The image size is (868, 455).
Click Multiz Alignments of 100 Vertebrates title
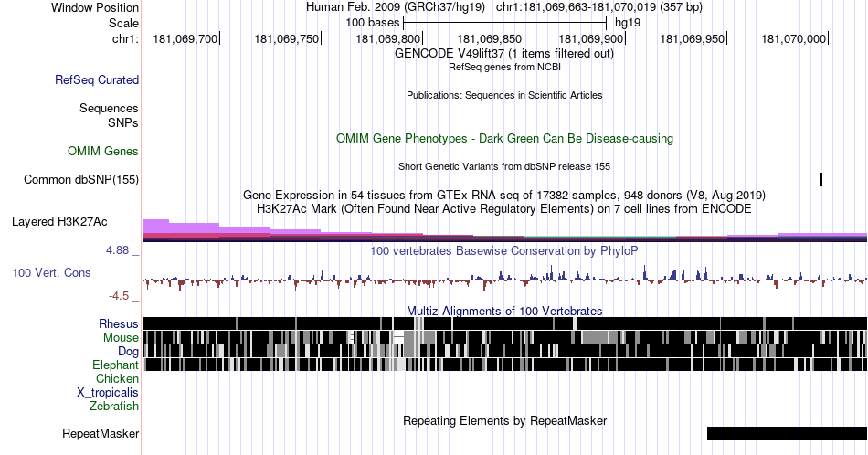504,311
